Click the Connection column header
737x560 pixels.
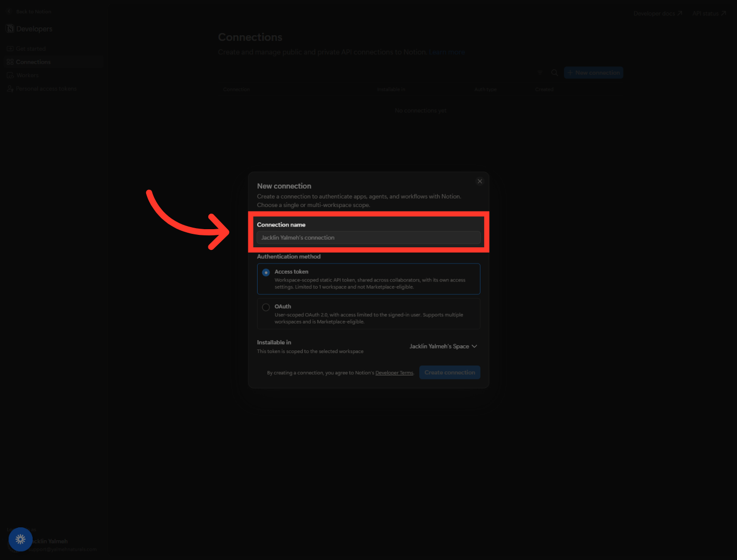[x=236, y=90]
